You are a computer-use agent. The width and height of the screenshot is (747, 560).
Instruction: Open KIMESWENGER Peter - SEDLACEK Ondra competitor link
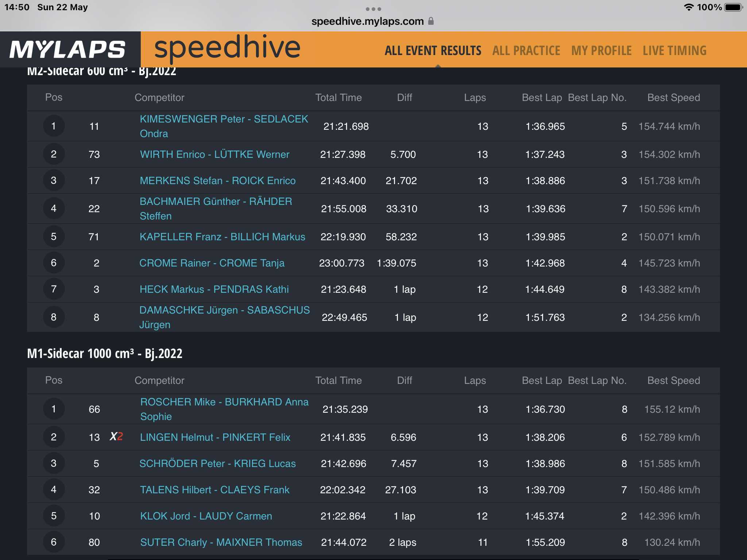pyautogui.click(x=224, y=126)
